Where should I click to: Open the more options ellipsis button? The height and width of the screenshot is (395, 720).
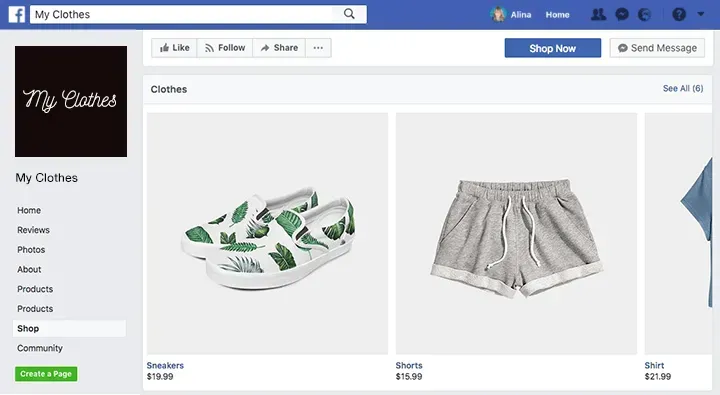[318, 48]
